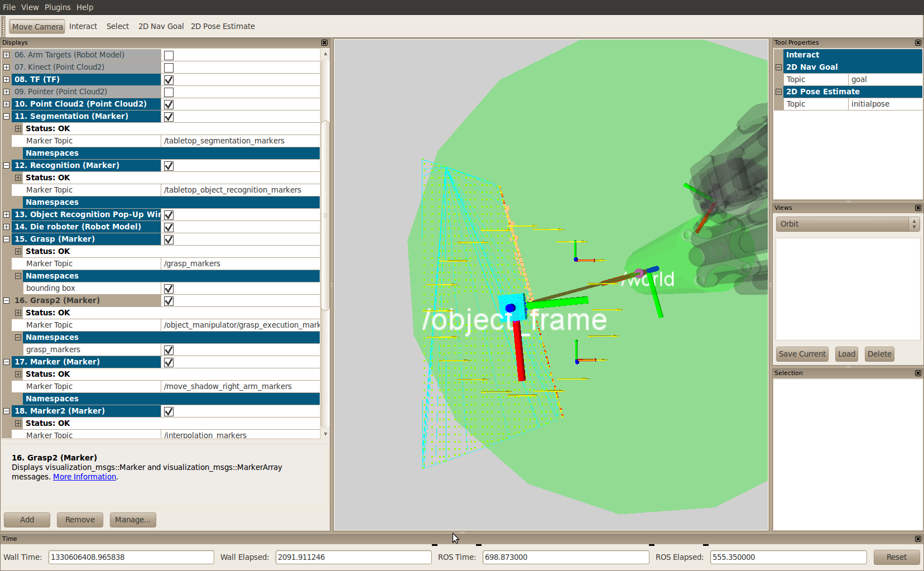
Task: Open the Manage... dialog
Action: 133,520
